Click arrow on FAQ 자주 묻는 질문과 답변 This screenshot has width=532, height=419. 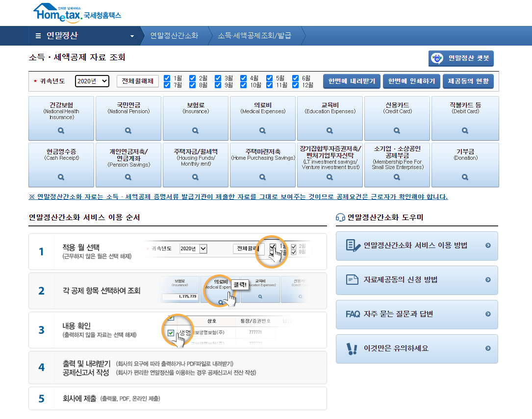pos(488,314)
